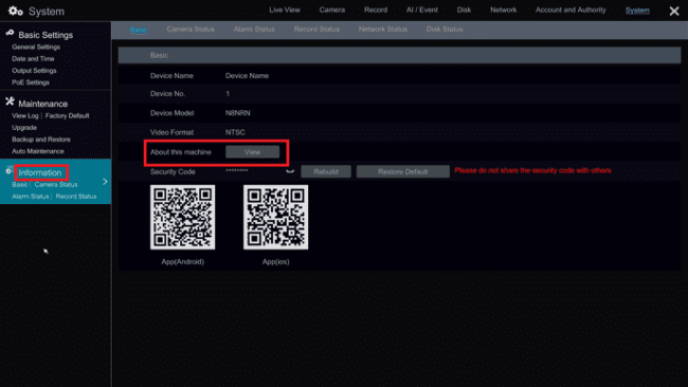Image resolution: width=688 pixels, height=387 pixels.
Task: Click the Information gear icon
Action: tap(8, 171)
